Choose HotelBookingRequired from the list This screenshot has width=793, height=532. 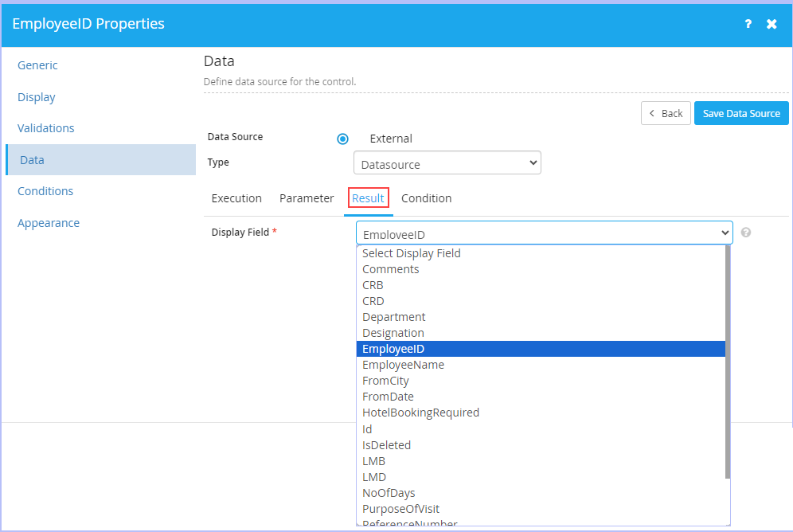coord(541,413)
